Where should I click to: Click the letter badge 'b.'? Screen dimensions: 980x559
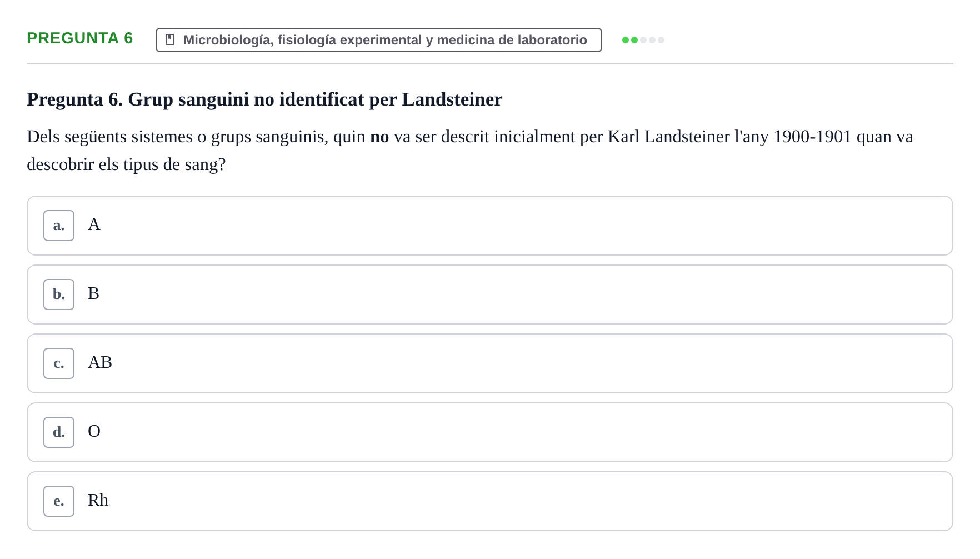click(x=59, y=295)
